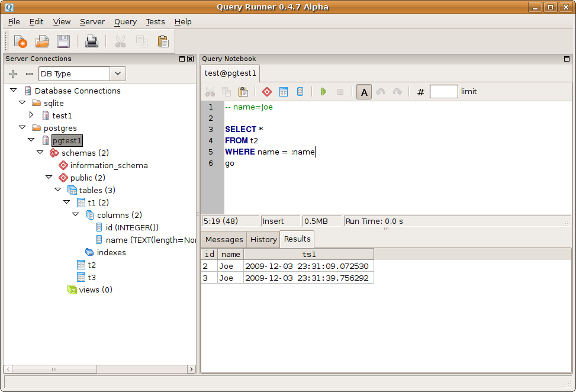Detach the Query Notebook panel
576x392 pixels.
coord(567,59)
